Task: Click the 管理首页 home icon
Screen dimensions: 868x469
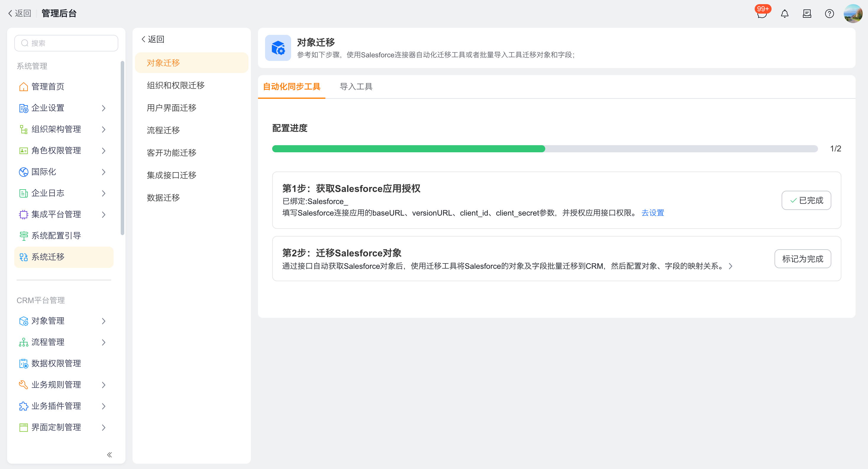Action: (23, 87)
